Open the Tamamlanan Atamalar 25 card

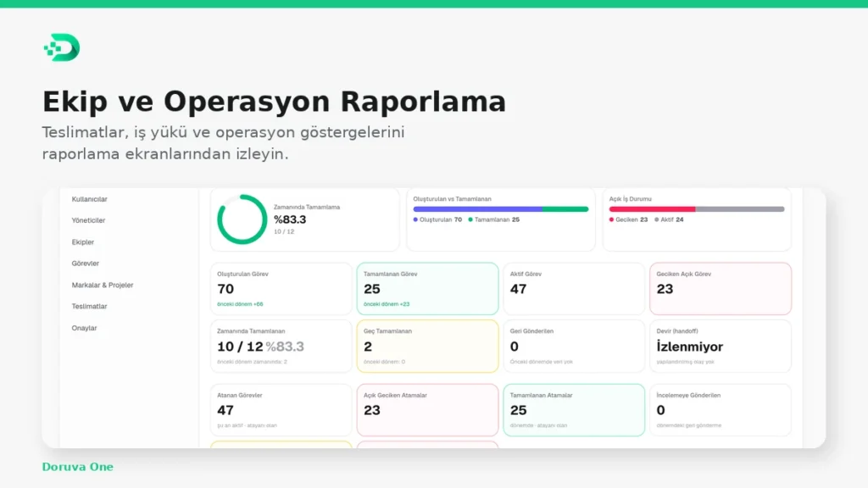(574, 410)
